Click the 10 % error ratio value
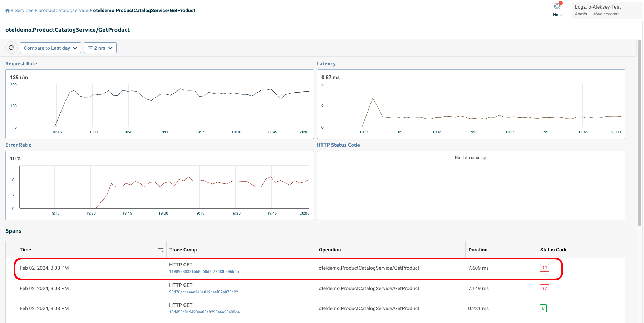Screen dimensions: 644x323 (15, 158)
